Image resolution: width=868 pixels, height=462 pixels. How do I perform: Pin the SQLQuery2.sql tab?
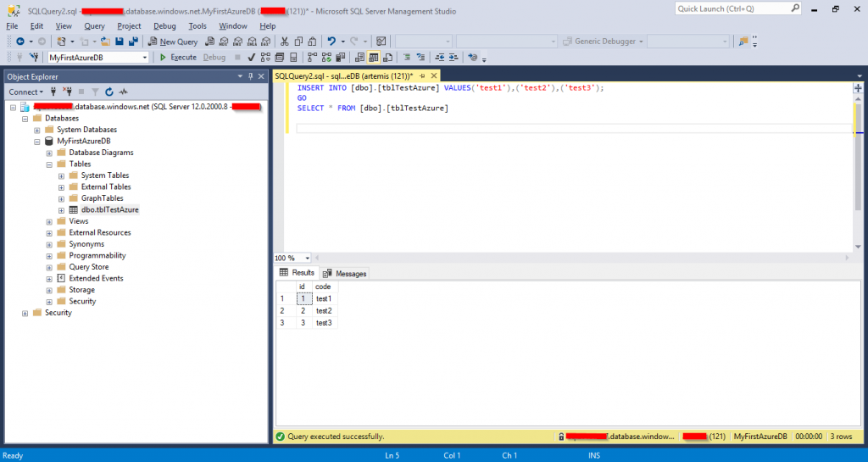[422, 75]
